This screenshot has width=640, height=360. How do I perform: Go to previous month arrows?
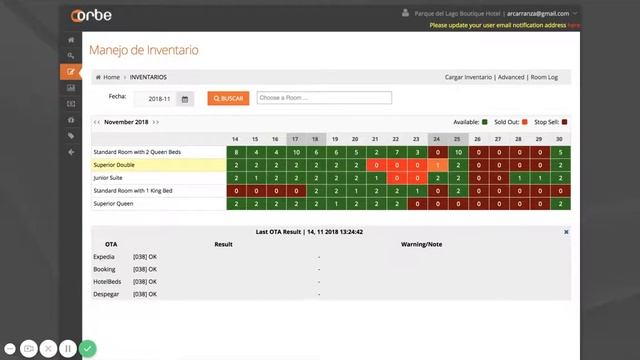tap(97, 122)
